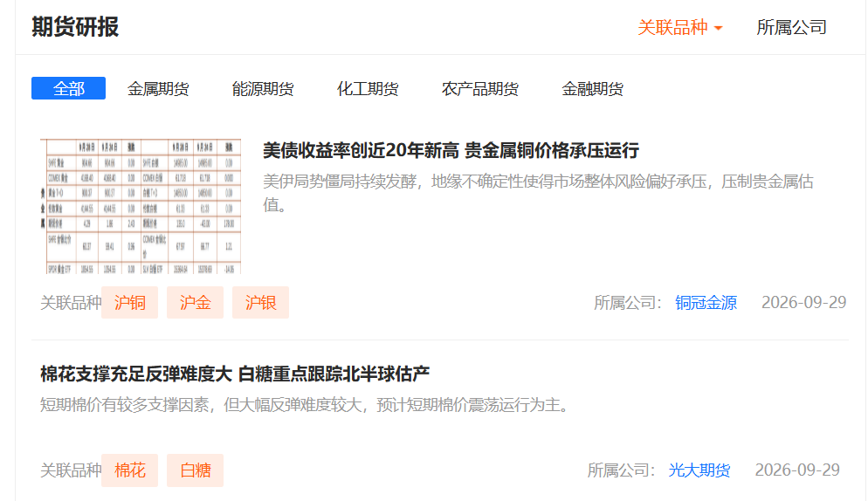868x501 pixels.
Task: Open the precious metals price table thumbnail
Action: click(x=141, y=207)
